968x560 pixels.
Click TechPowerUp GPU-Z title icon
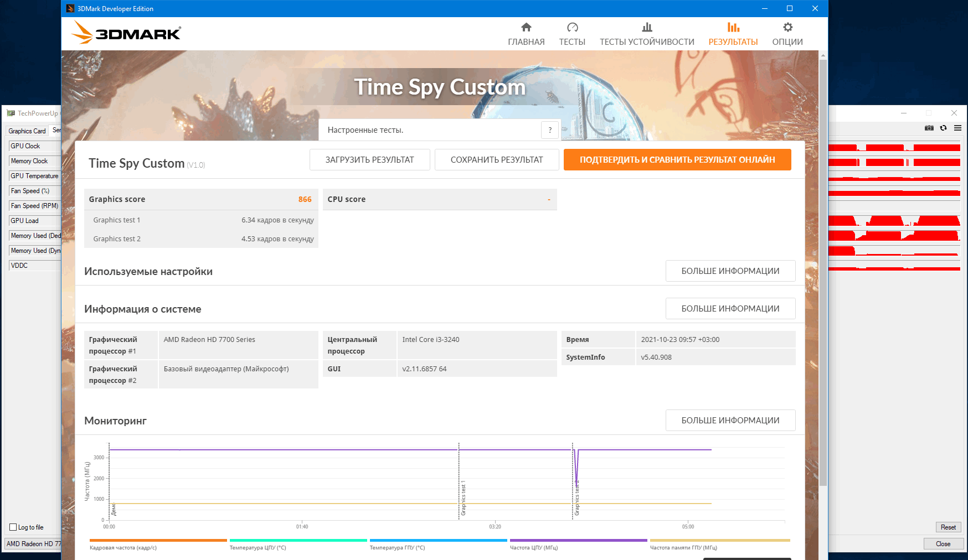(11, 113)
